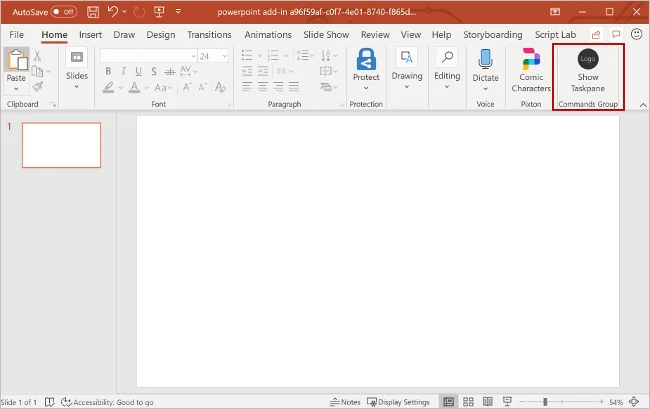The image size is (650, 409).
Task: Justify text alignment
Action: [294, 87]
